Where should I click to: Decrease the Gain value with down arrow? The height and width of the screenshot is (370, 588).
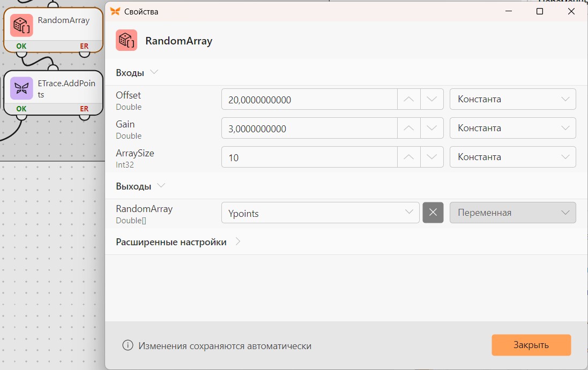[431, 128]
